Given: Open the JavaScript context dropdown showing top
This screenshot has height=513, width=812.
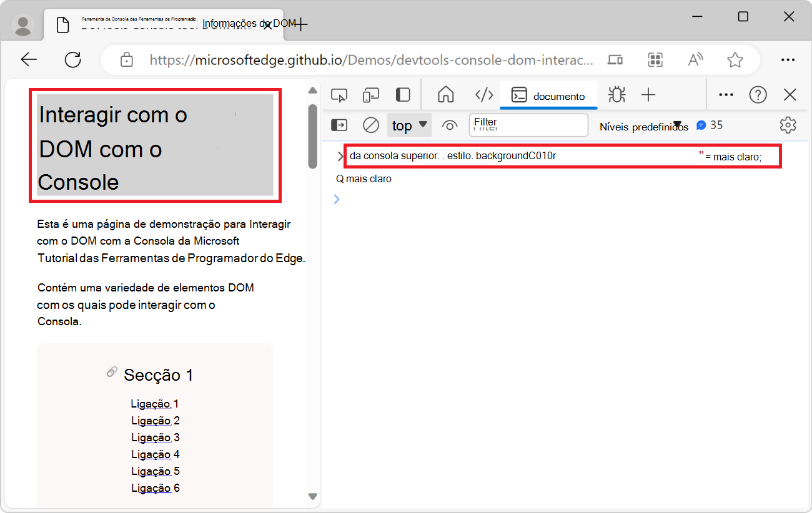Looking at the screenshot, I should (409, 125).
